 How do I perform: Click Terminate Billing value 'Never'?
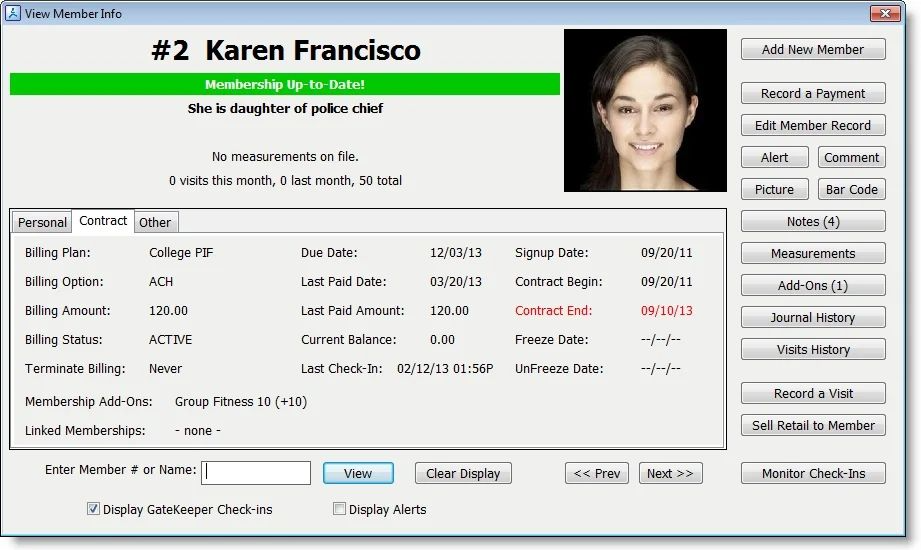165,368
